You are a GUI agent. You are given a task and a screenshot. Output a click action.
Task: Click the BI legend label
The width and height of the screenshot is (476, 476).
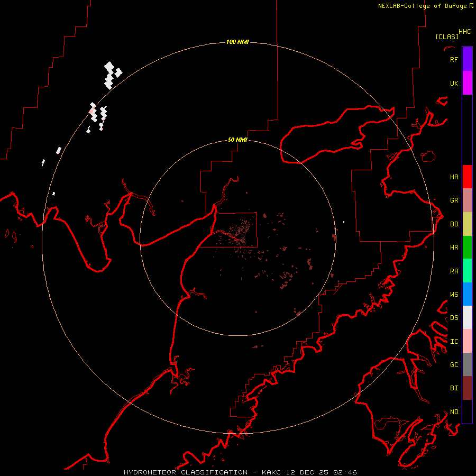coord(454,388)
